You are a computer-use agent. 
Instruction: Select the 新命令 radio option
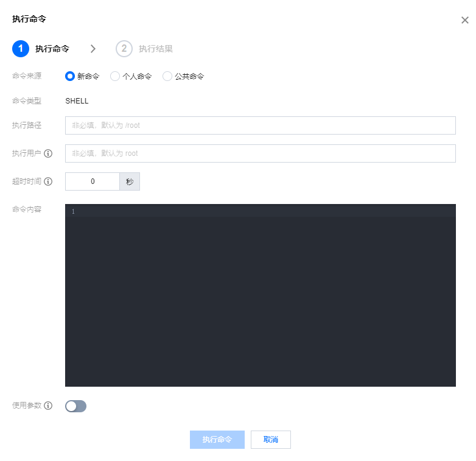(70, 76)
